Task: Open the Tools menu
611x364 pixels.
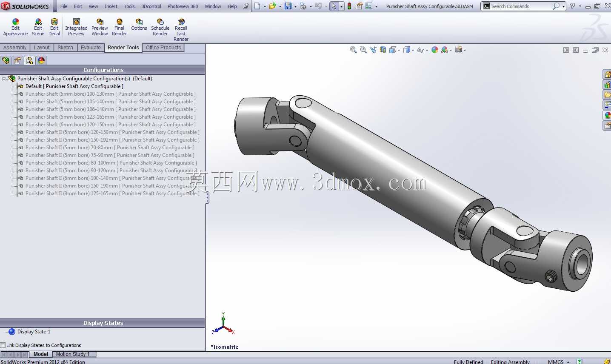Action: click(129, 6)
